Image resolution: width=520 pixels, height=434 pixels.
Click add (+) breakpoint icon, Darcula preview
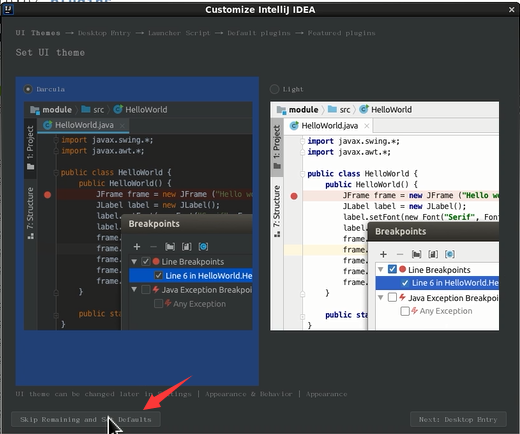pos(137,247)
